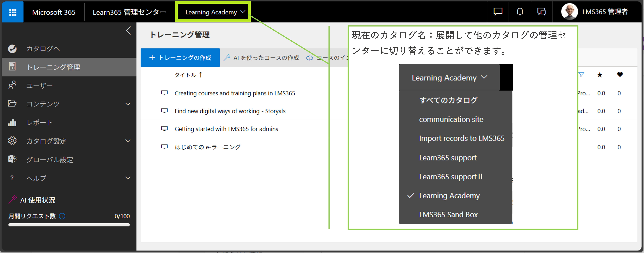
Task: Expand the ヘルプ submenu chevron
Action: point(128,178)
